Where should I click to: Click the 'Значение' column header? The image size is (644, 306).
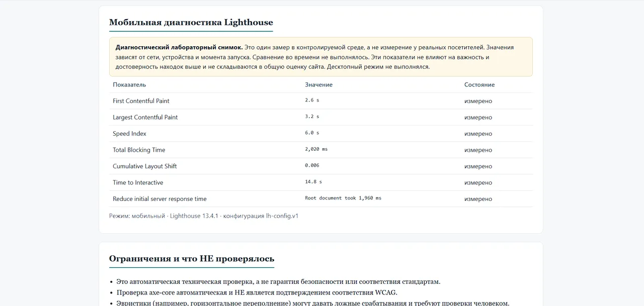[x=318, y=84]
